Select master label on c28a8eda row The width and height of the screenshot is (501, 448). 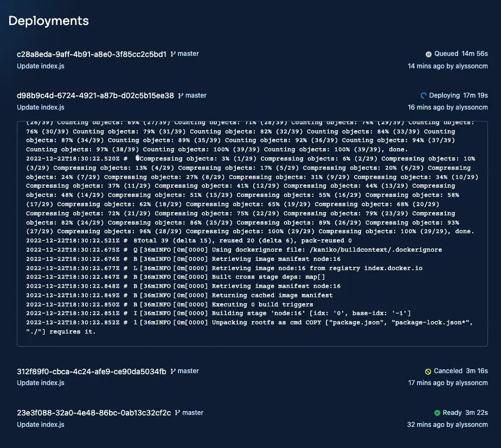tap(188, 54)
